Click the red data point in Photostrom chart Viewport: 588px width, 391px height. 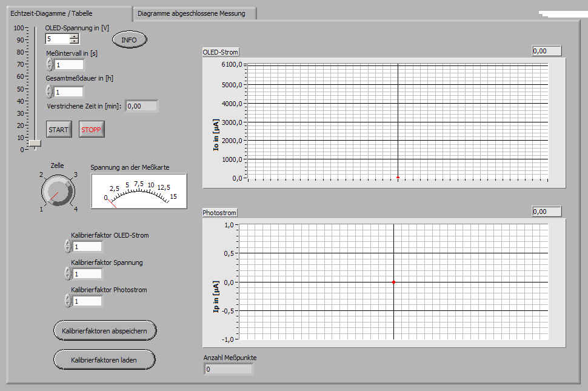pos(393,282)
